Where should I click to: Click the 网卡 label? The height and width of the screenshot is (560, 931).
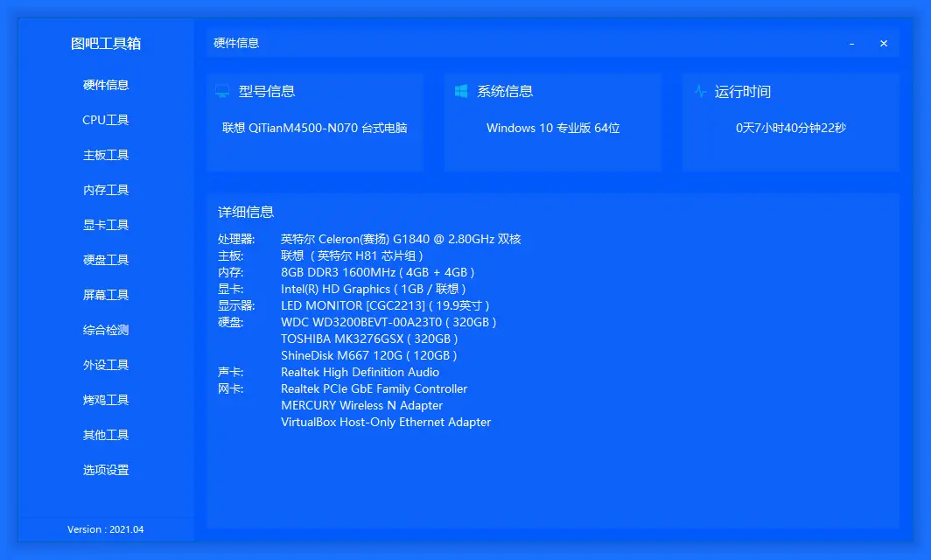click(x=230, y=388)
